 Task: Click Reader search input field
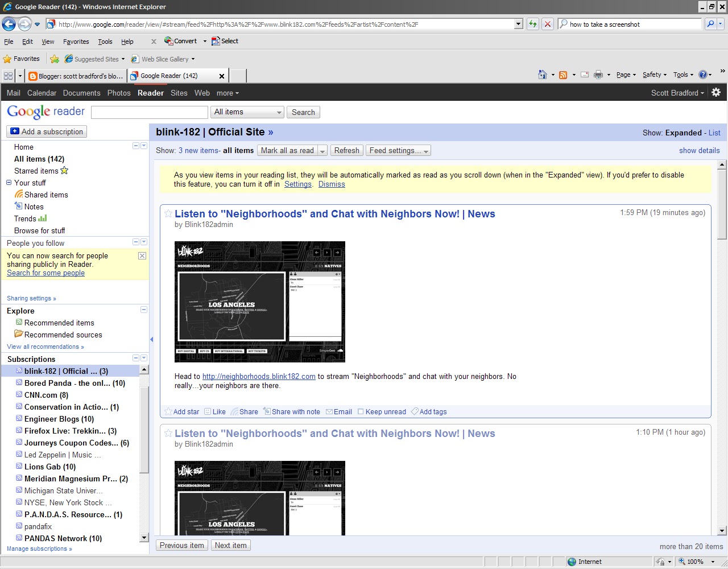(x=150, y=112)
